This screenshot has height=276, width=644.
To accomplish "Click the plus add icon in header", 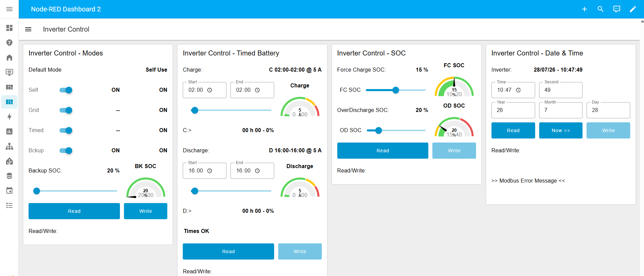I will pyautogui.click(x=585, y=9).
